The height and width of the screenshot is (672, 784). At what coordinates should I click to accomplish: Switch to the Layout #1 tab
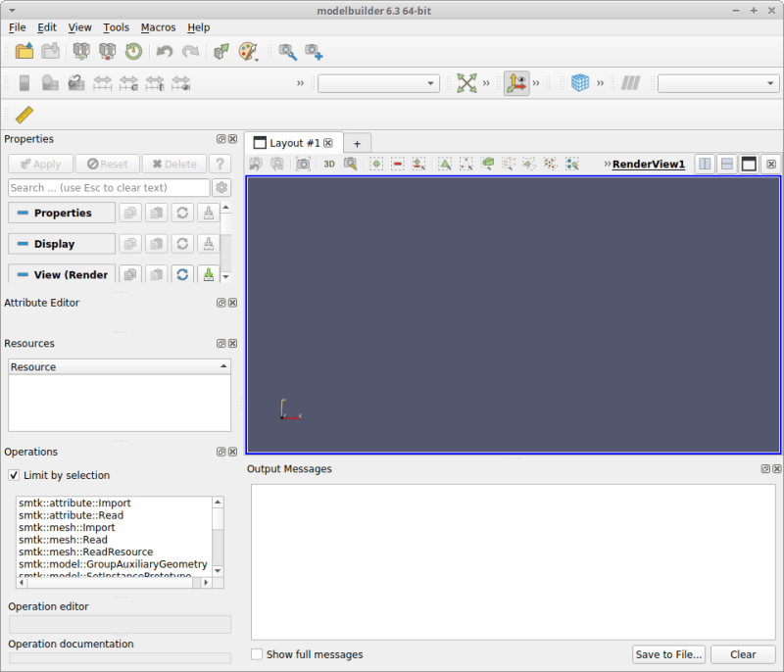coord(293,143)
